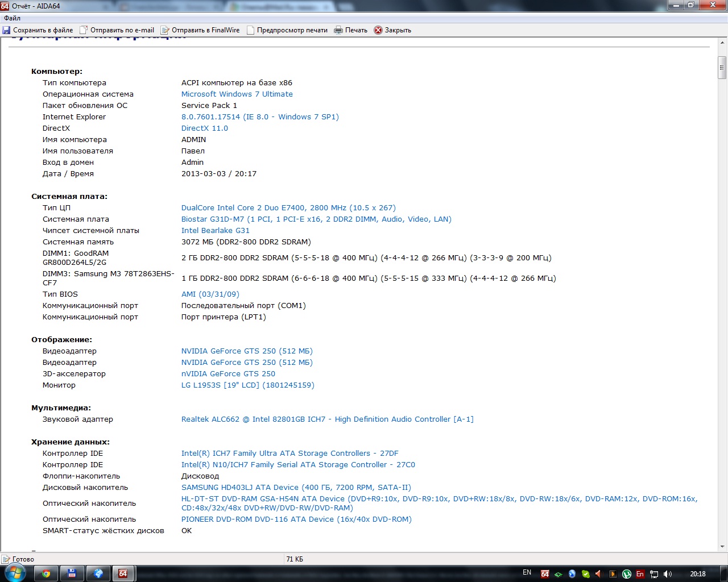Click the vertical scrollbar down arrow

click(722, 546)
